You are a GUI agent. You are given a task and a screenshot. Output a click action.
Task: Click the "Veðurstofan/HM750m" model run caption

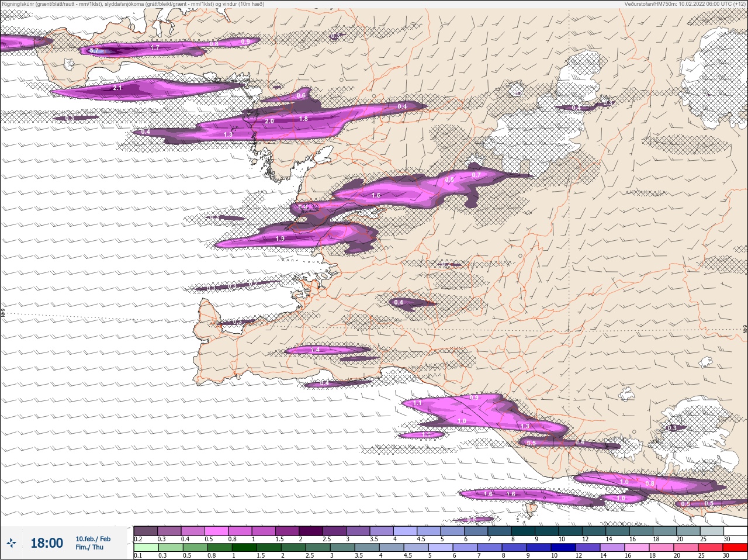pyautogui.click(x=685, y=4)
